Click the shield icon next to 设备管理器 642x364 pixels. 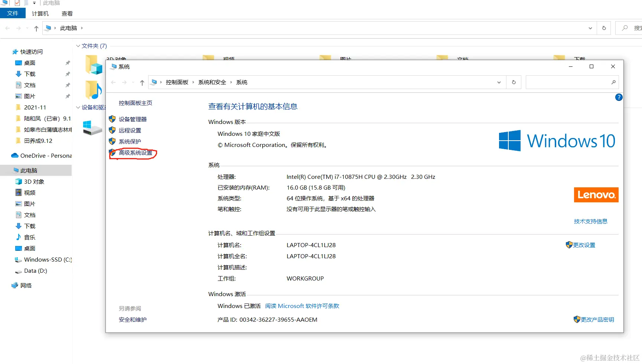[112, 119]
